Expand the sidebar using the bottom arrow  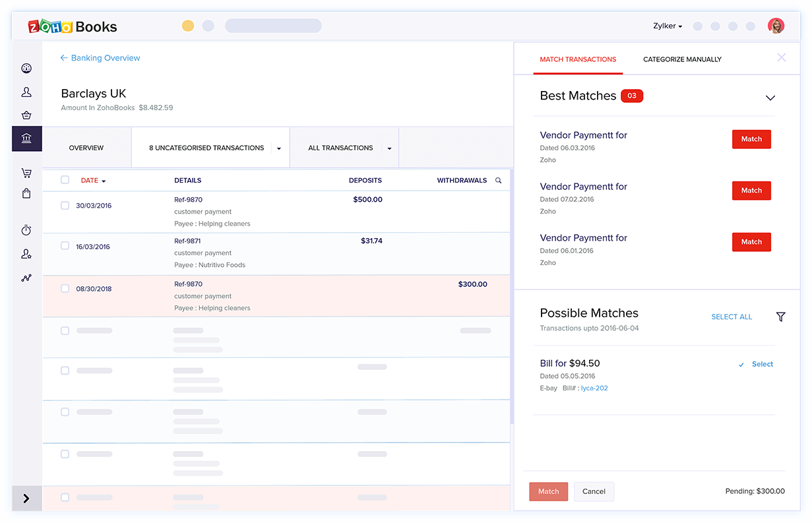[x=26, y=499]
